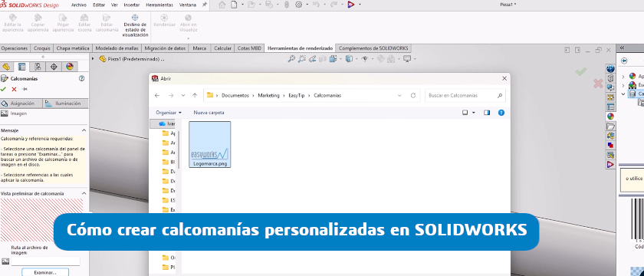The width and height of the screenshot is (644, 276).
Task: Open the Custom Properties list icon in the task pane
Action: (611, 107)
